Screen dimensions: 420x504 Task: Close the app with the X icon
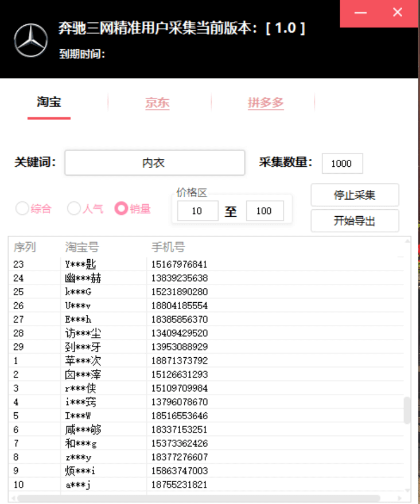coord(398,12)
